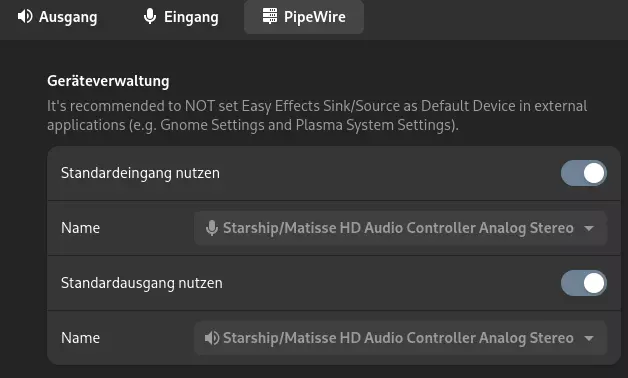Select the PipeWire tab
The image size is (628, 378).
pos(304,17)
